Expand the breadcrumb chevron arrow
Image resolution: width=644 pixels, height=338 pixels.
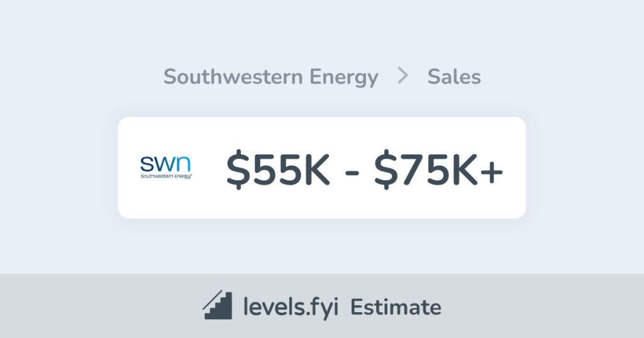click(403, 77)
